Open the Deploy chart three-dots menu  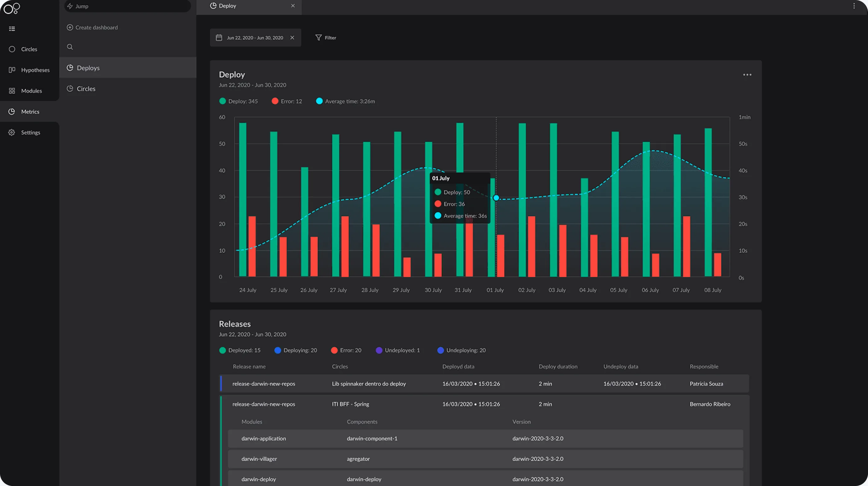747,75
